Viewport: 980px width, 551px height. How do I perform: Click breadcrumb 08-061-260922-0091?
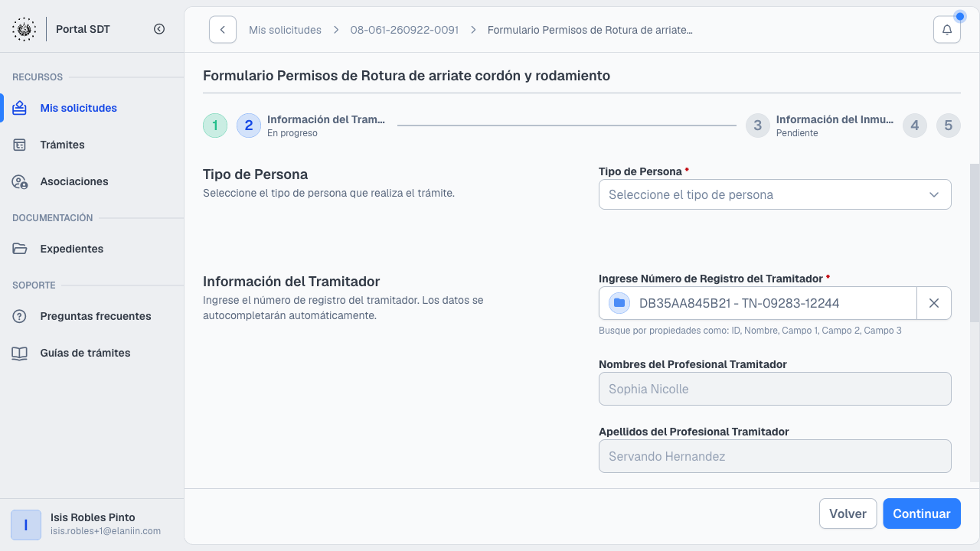(404, 30)
